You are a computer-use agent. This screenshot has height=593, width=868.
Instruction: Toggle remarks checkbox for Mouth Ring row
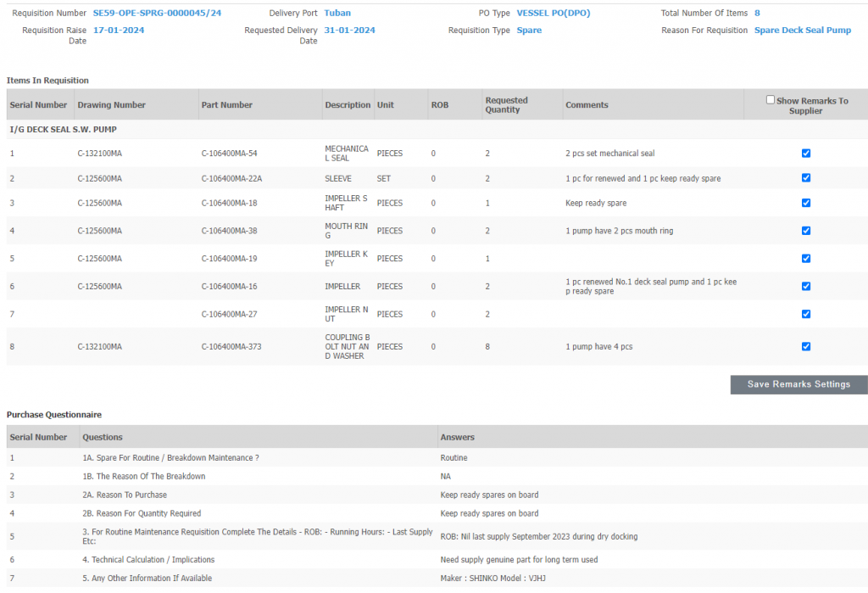(806, 231)
